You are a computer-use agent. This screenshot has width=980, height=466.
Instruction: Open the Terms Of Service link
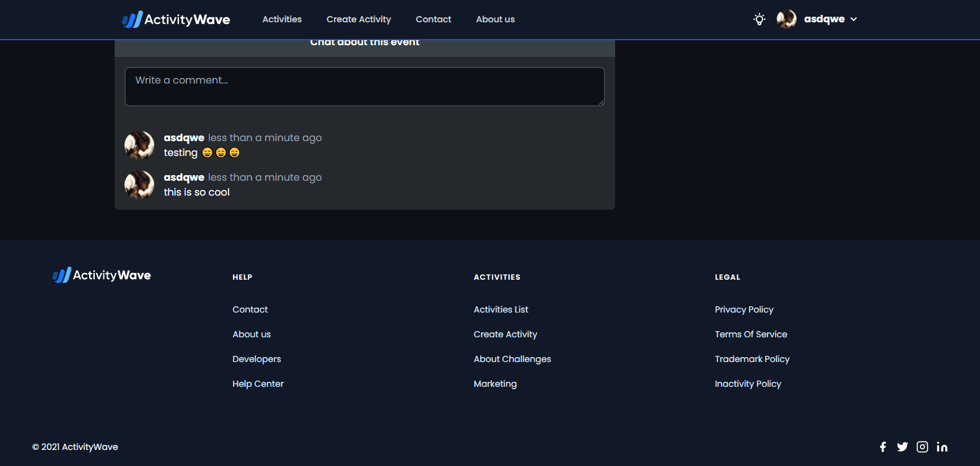click(751, 334)
